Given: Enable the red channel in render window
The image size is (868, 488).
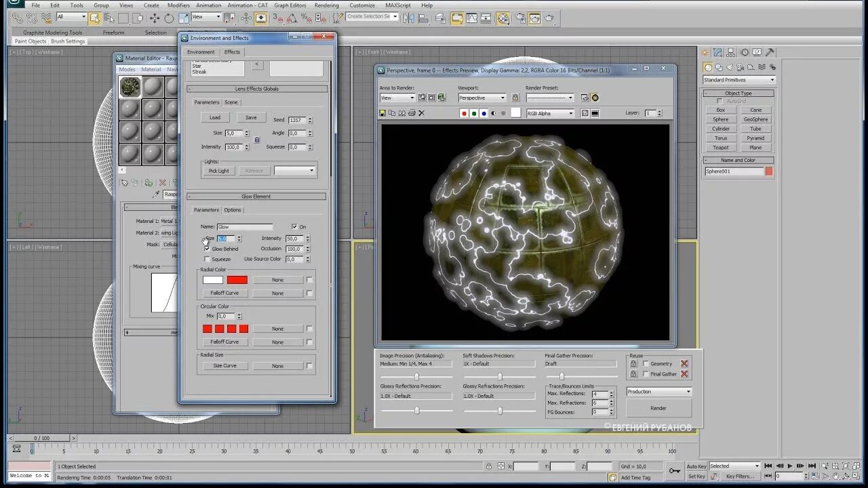Looking at the screenshot, I should [x=464, y=114].
